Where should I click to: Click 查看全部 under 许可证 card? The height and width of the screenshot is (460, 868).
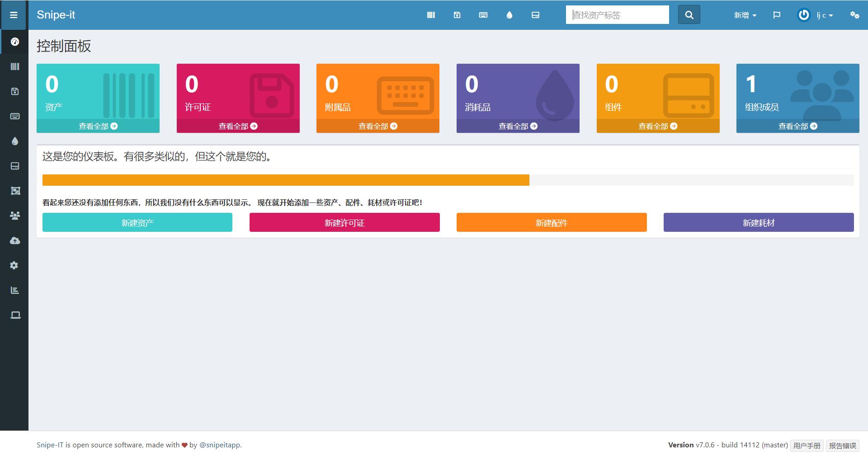pos(238,126)
